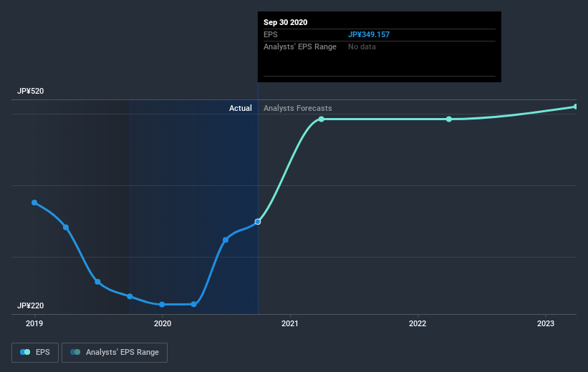Click the 2022 x-axis label
This screenshot has width=588, height=372.
(x=418, y=323)
